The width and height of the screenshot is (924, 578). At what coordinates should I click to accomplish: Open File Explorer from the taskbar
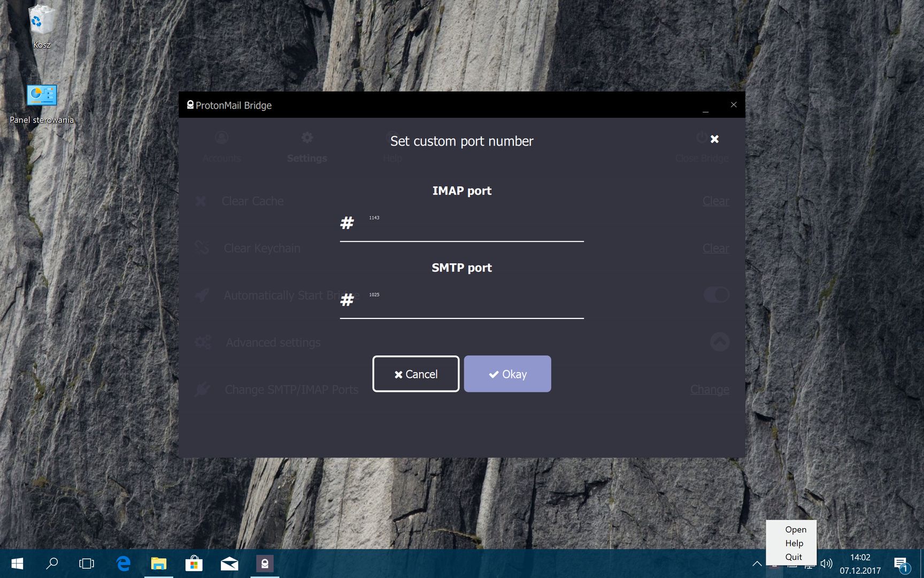[159, 564]
